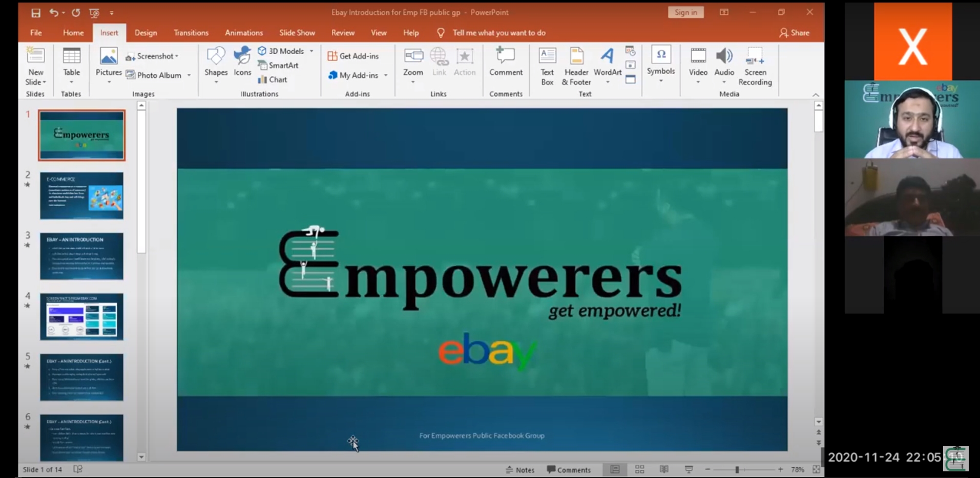Expand the Photo Album dropdown arrow
This screenshot has height=478, width=980.
point(189,75)
